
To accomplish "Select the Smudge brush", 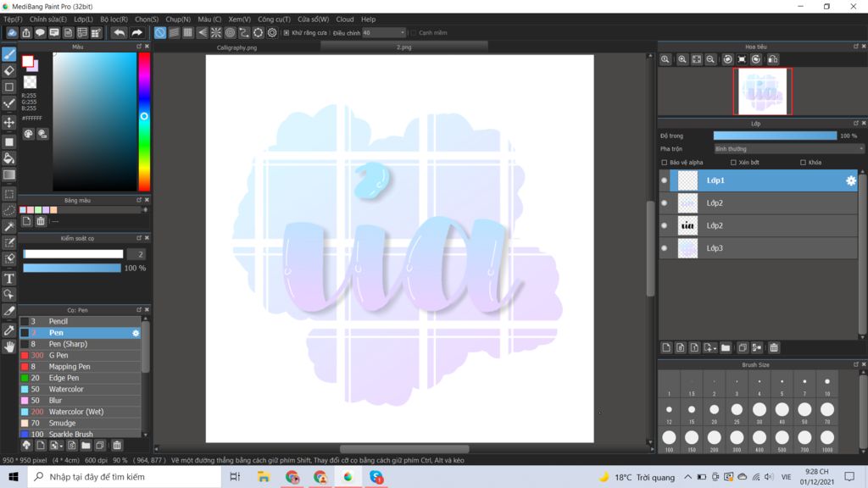I will click(80, 424).
